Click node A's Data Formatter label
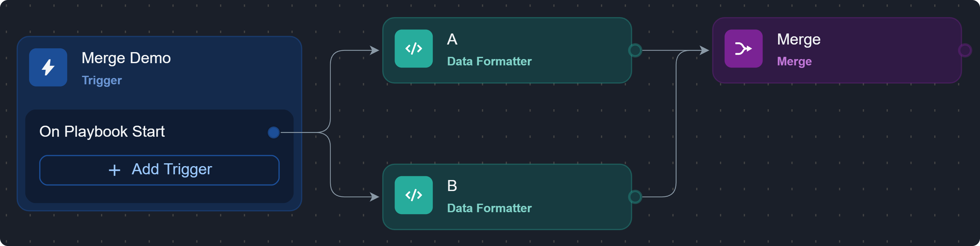 [x=489, y=61]
